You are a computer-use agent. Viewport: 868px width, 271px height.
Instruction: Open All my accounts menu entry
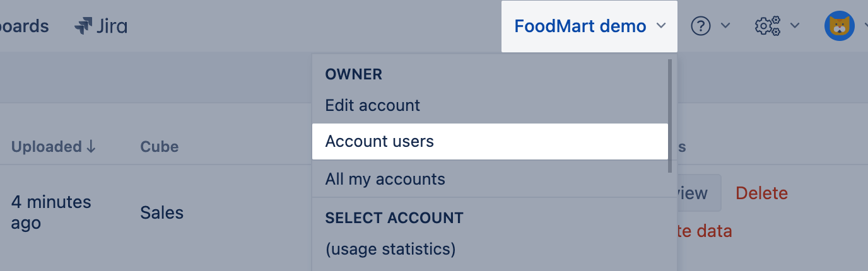tap(385, 179)
